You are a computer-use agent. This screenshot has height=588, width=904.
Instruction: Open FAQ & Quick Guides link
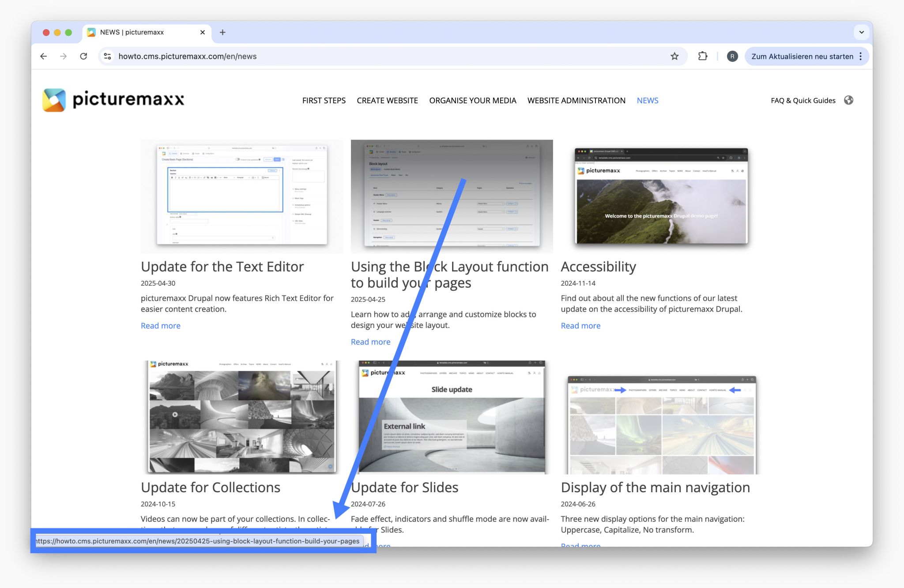(802, 100)
